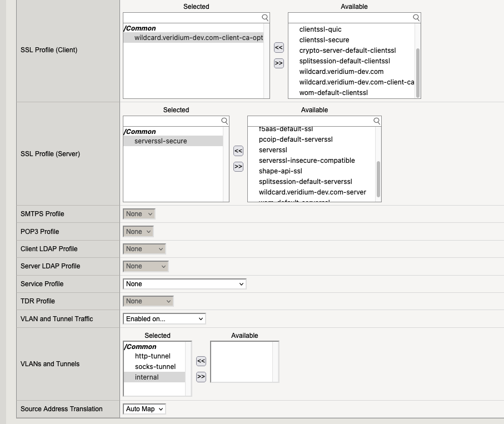This screenshot has height=424, width=504.
Task: Select serverssl-secure in Selected server profiles
Action: [161, 141]
